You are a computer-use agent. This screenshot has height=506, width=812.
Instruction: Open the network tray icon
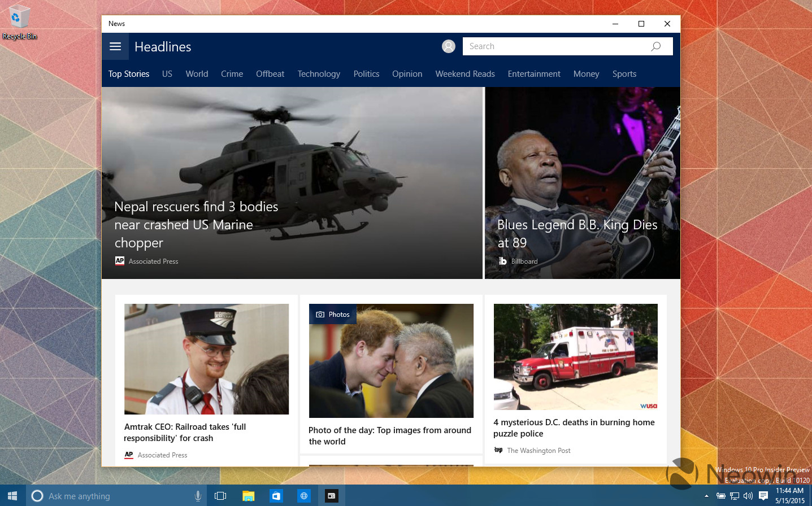click(x=735, y=496)
